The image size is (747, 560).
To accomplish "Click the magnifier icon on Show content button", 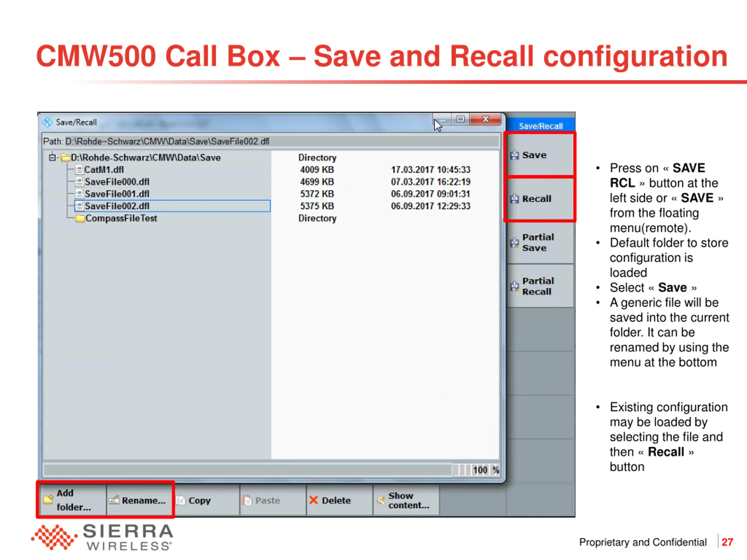I will [x=381, y=500].
